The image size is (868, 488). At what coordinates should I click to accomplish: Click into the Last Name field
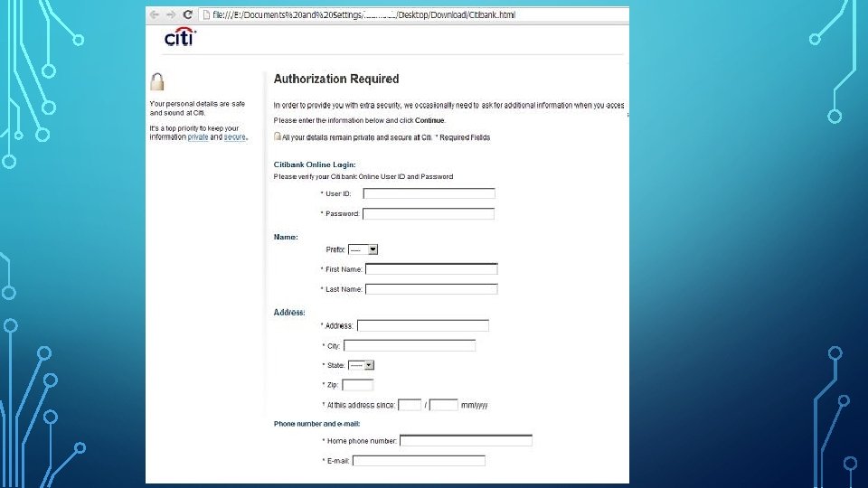431,289
